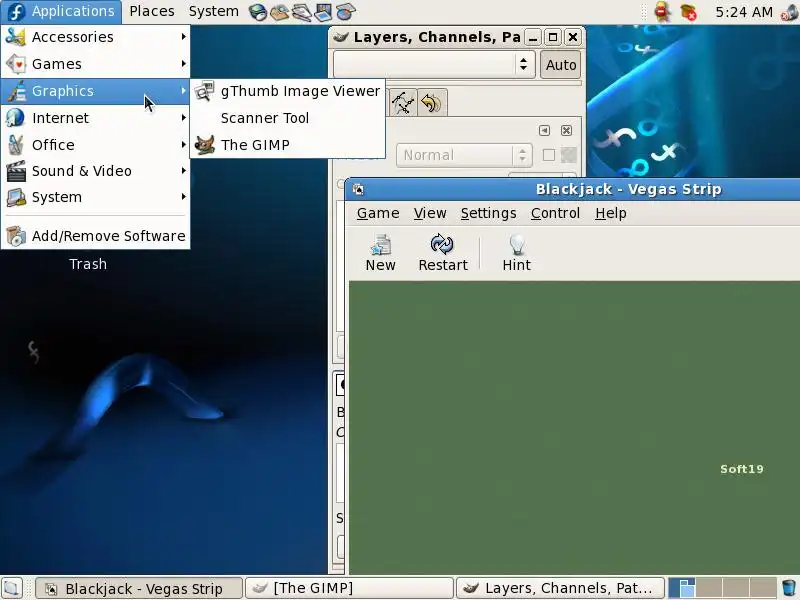Click the volume control tray icon

click(x=789, y=12)
